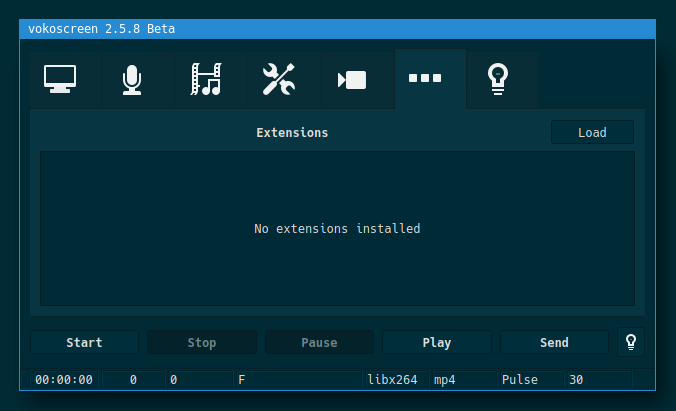
Task: Pause the current recording
Action: [x=319, y=342]
